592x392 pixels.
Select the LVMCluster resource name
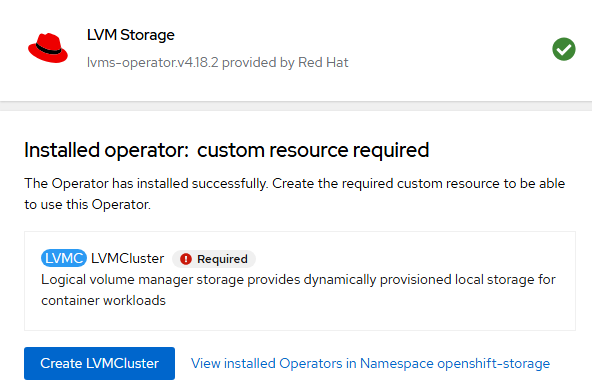[128, 258]
